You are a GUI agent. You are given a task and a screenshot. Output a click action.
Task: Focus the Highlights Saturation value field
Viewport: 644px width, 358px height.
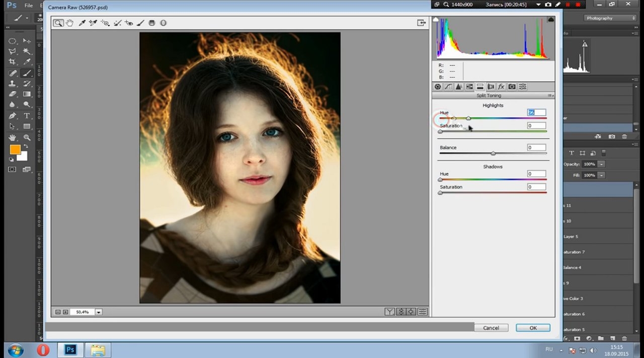click(536, 125)
